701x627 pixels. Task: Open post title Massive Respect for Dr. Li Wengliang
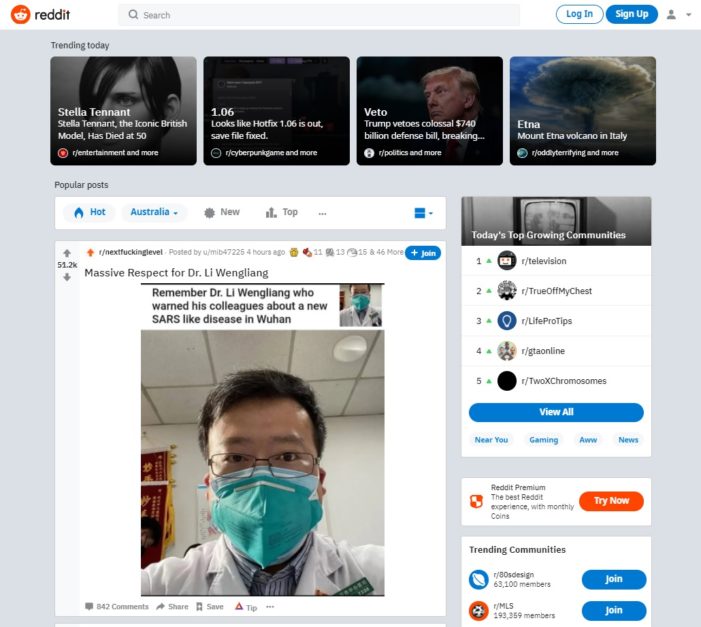[176, 273]
